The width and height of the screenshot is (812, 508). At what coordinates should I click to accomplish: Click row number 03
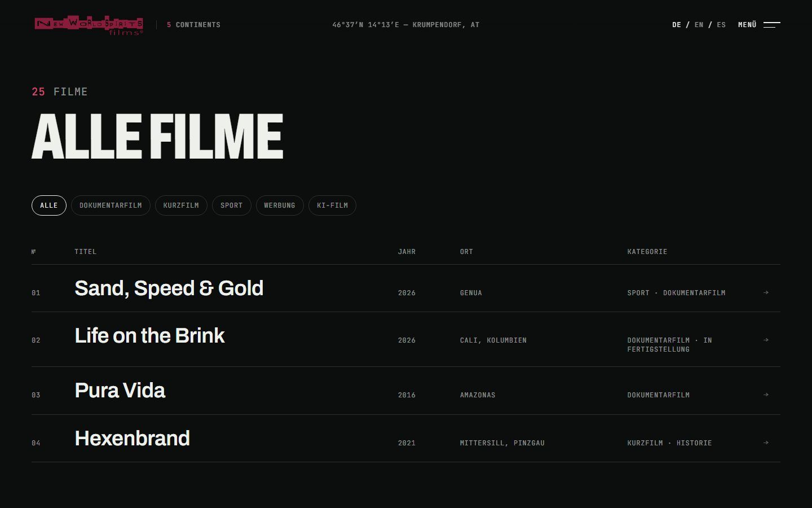[x=36, y=395]
